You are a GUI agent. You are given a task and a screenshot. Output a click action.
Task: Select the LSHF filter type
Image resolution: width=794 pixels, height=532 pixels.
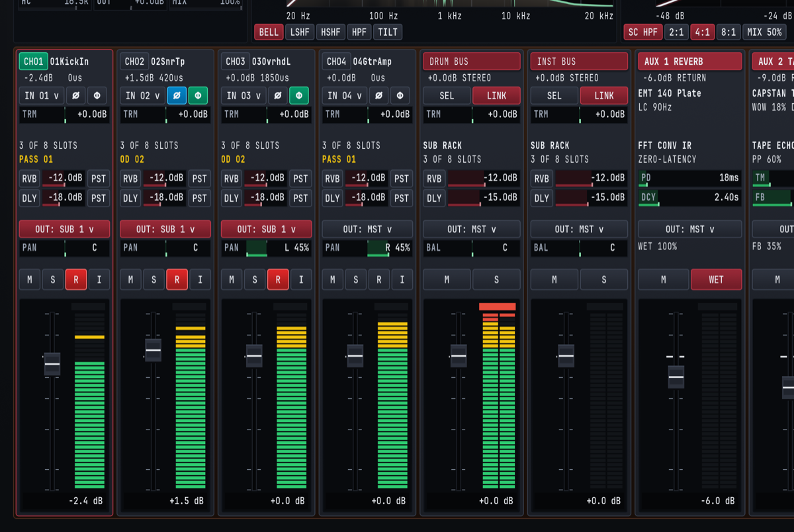(x=299, y=32)
